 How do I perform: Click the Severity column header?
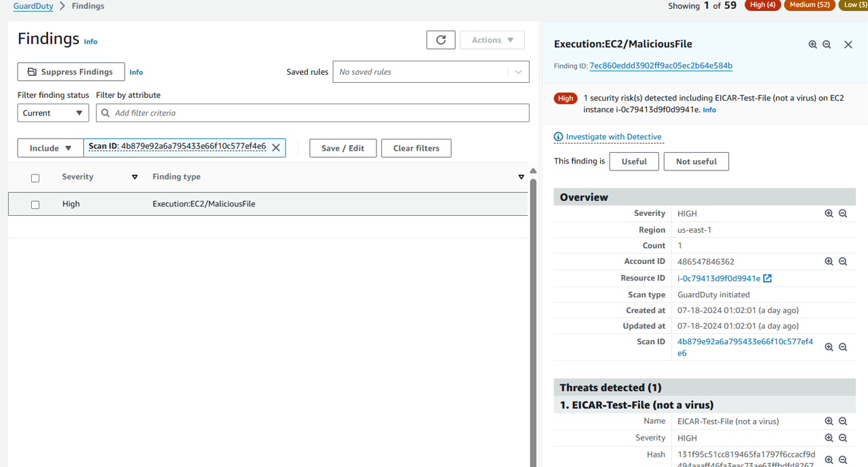(77, 177)
